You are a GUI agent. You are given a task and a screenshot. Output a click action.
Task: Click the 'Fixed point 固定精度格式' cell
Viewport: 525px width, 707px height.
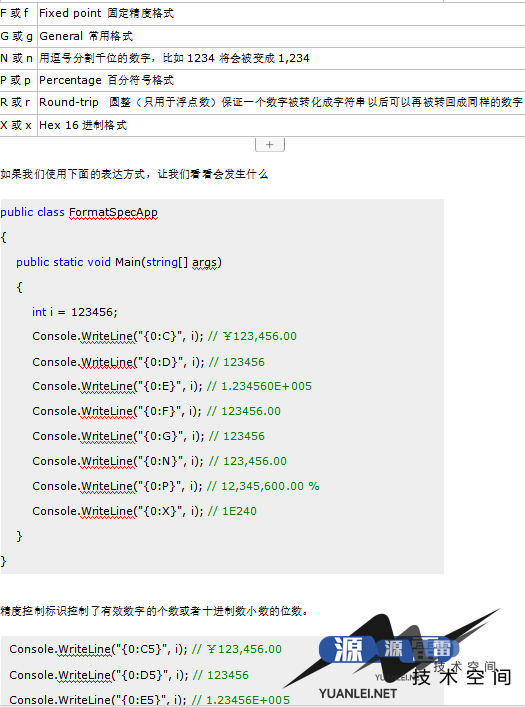point(281,14)
